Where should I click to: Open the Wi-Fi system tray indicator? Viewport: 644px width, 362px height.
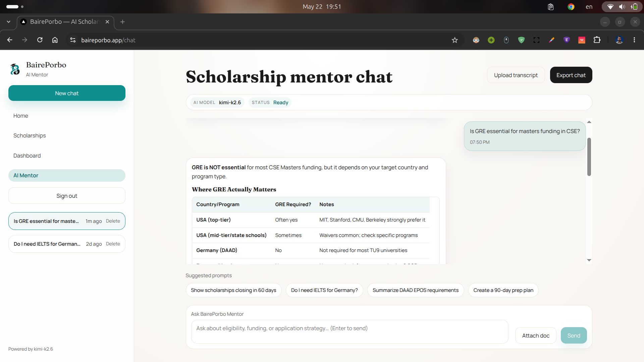pyautogui.click(x=610, y=7)
